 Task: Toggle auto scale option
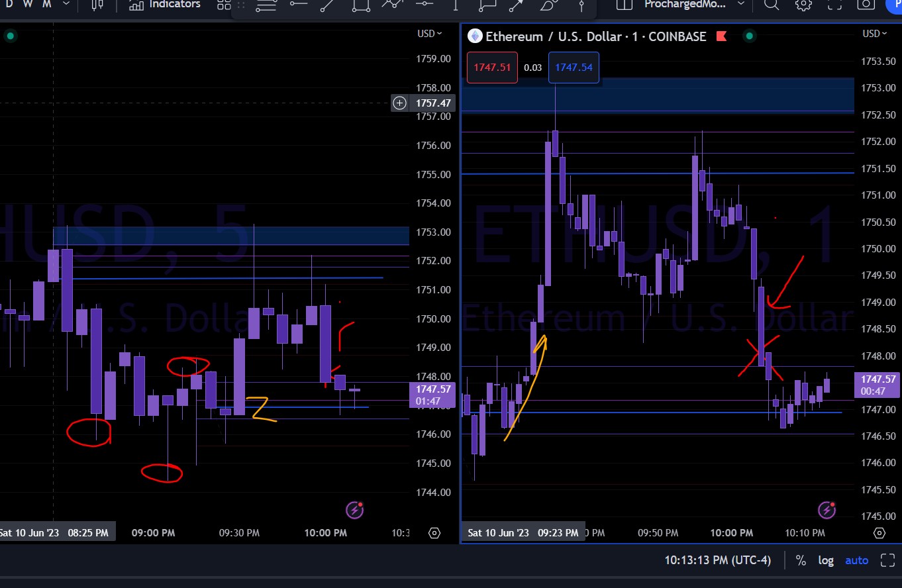click(x=856, y=560)
